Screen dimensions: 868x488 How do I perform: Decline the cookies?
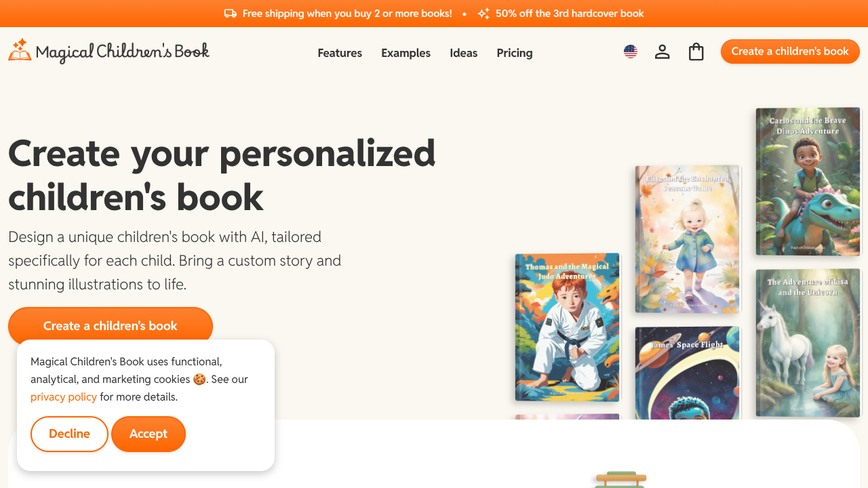(69, 434)
